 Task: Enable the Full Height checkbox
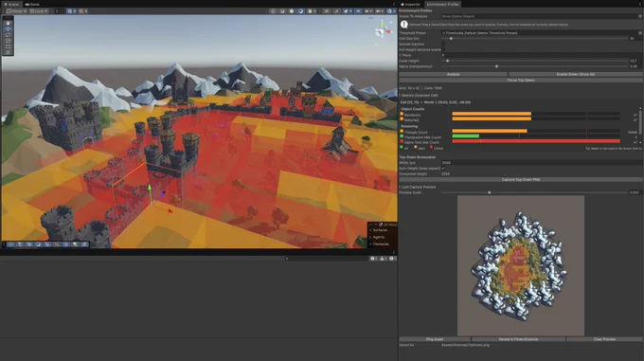[x=443, y=49]
